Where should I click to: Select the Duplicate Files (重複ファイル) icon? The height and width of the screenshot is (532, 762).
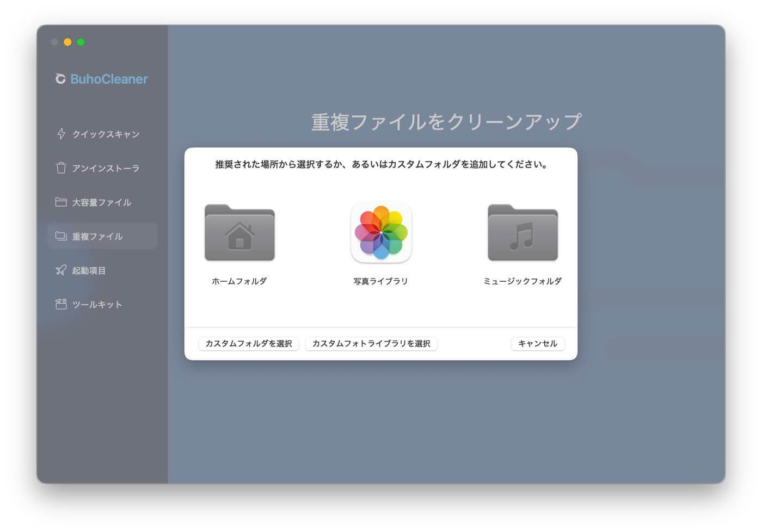pyautogui.click(x=60, y=236)
